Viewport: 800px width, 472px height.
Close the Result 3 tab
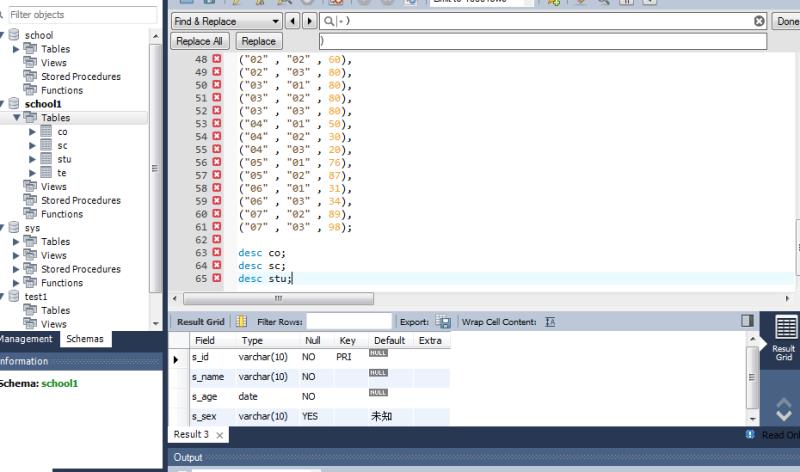(x=219, y=435)
